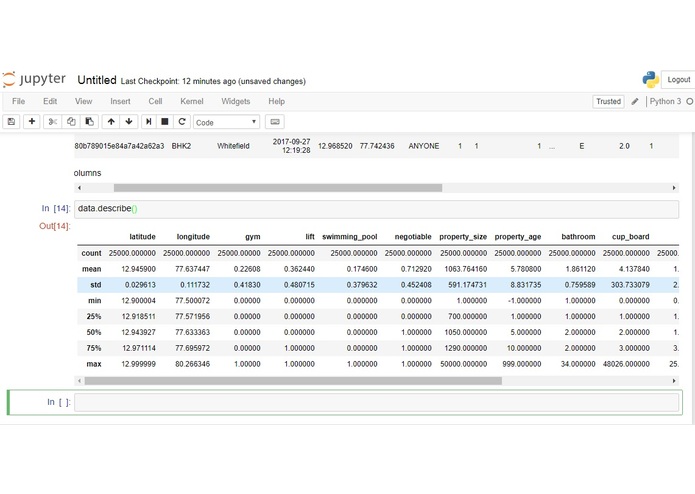Open the Edit menu

pyautogui.click(x=50, y=101)
